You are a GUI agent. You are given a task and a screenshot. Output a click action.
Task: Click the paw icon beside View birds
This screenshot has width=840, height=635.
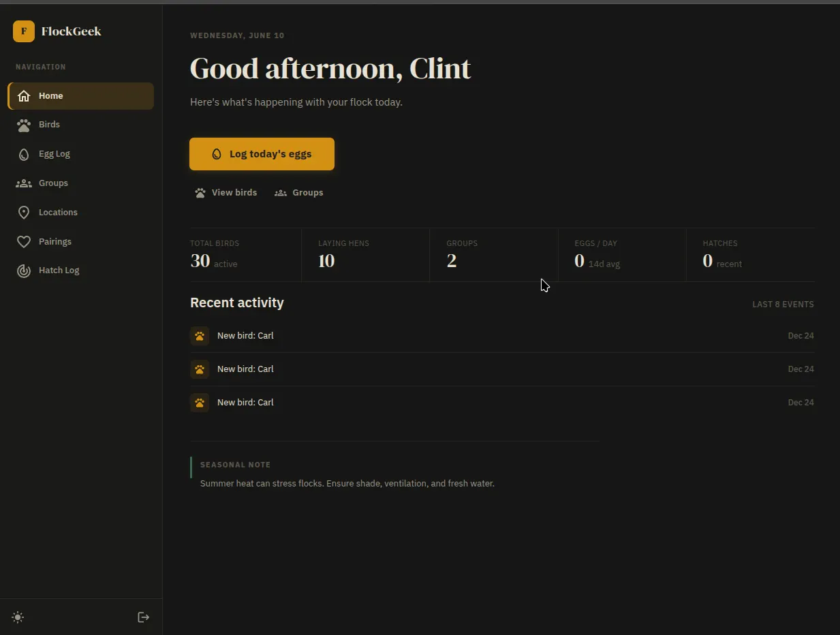click(x=200, y=193)
